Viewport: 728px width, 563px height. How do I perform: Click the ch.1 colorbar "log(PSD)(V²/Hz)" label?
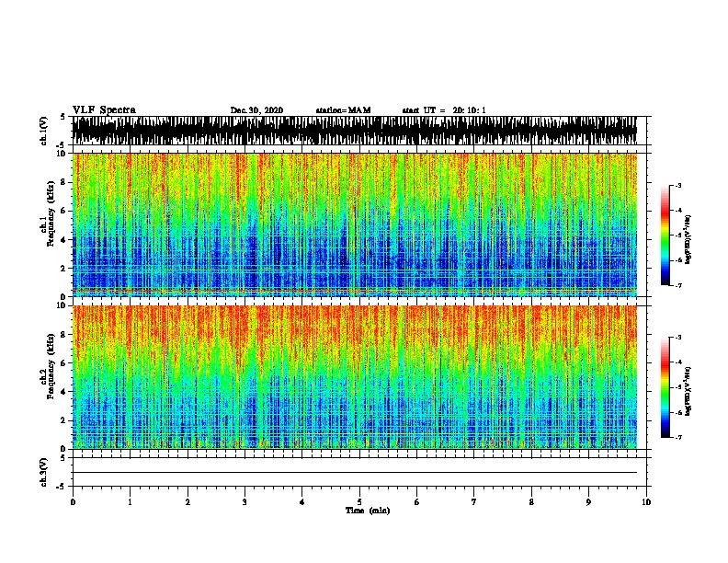[x=688, y=239]
